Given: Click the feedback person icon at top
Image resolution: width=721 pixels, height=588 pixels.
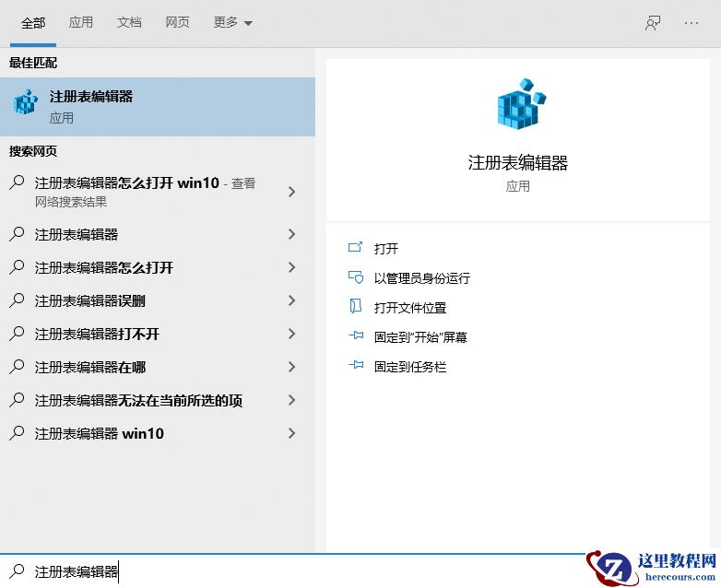Looking at the screenshot, I should [653, 23].
